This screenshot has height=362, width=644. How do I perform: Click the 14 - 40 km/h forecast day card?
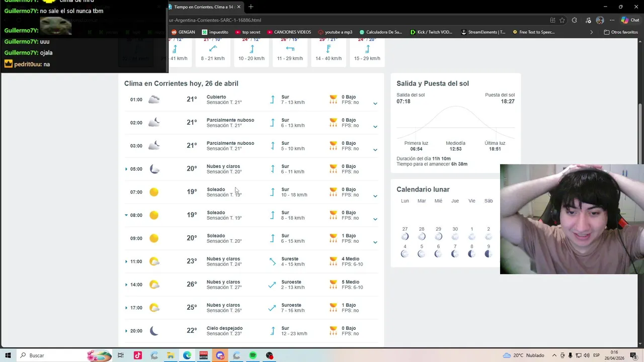click(x=329, y=52)
